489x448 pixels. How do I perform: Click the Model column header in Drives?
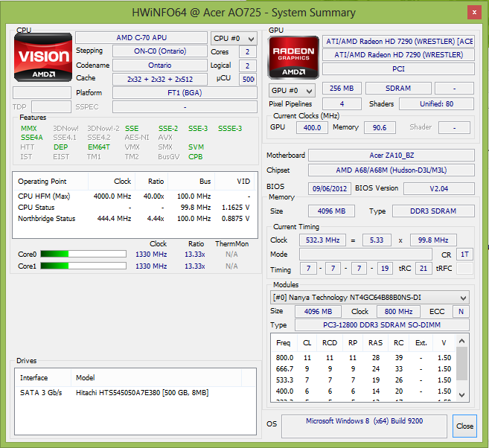156,378
